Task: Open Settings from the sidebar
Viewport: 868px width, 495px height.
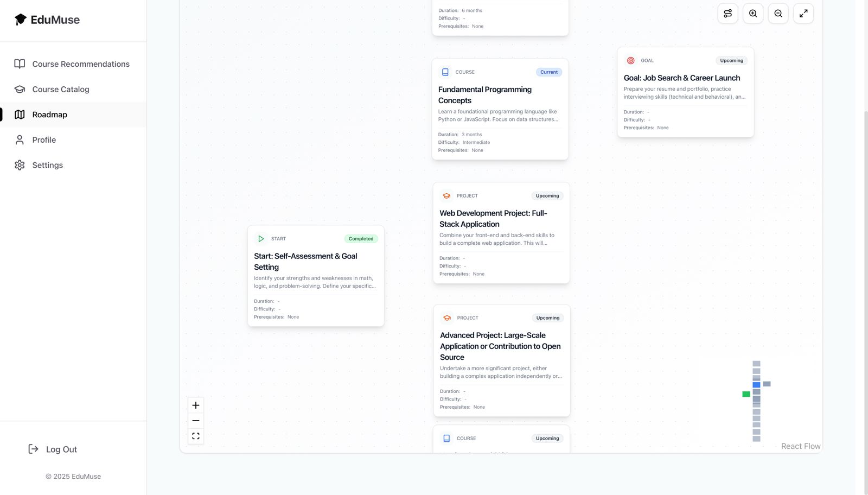Action: 73,165
